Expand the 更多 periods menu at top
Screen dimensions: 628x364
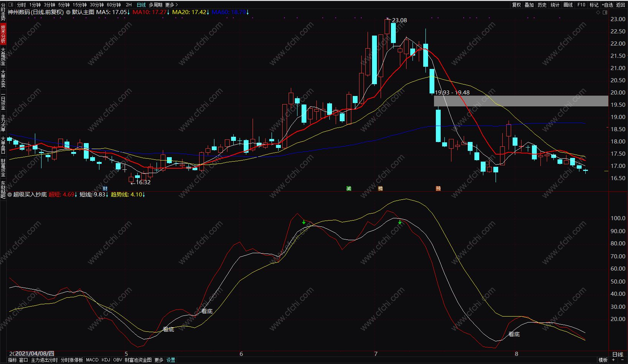(172, 5)
